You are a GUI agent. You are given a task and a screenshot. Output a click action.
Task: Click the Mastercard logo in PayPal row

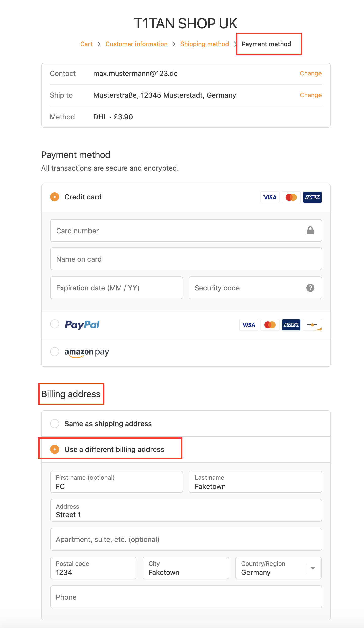click(x=270, y=325)
